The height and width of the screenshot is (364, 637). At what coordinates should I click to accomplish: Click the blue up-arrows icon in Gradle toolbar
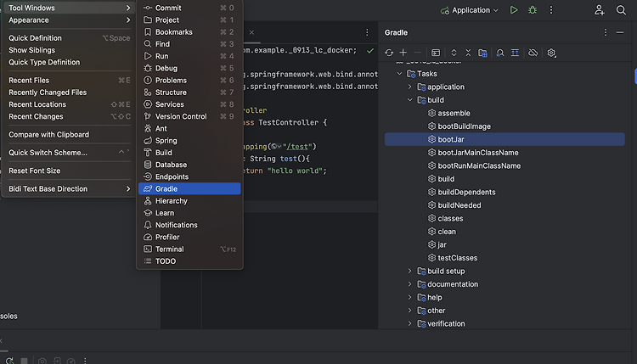click(x=515, y=53)
